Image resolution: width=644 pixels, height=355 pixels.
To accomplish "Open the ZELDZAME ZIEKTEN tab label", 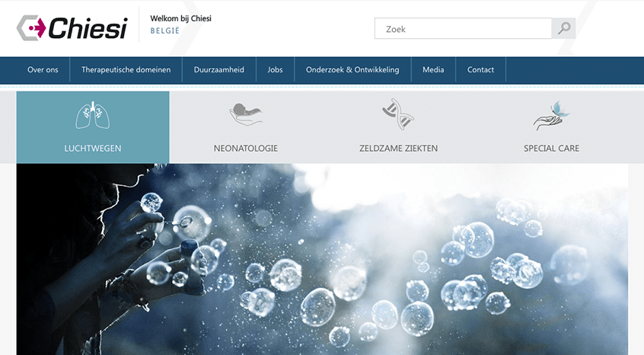I will [x=398, y=149].
